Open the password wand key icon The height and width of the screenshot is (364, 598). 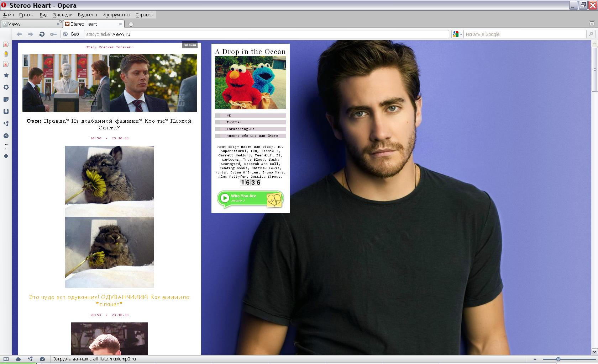[x=53, y=34]
